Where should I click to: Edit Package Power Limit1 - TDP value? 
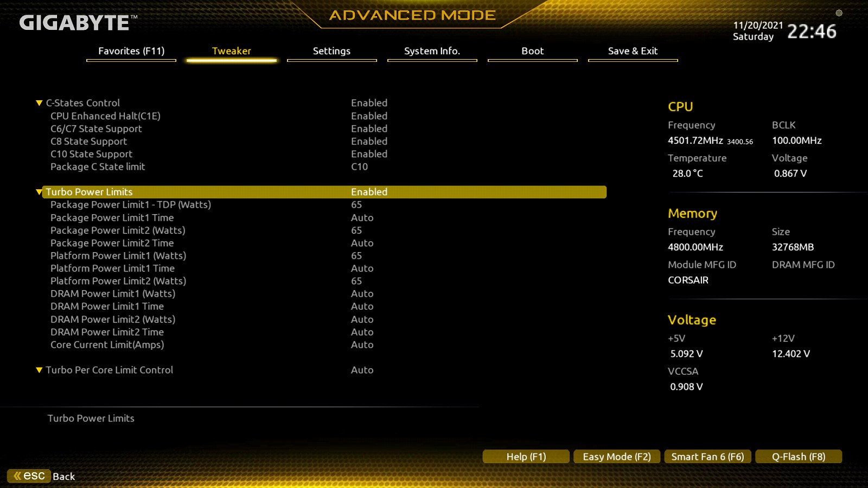(356, 205)
